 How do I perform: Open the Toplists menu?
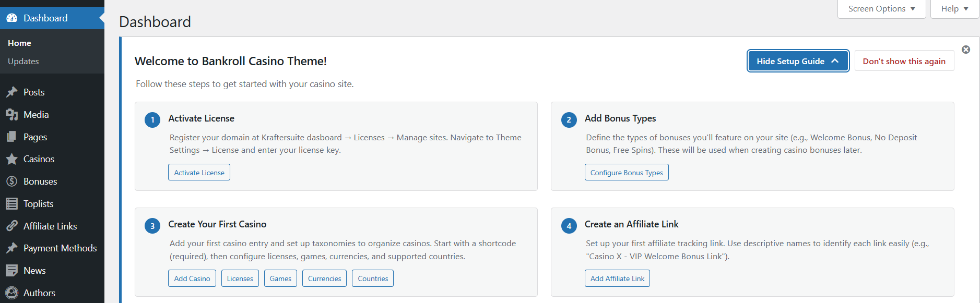click(x=52, y=204)
